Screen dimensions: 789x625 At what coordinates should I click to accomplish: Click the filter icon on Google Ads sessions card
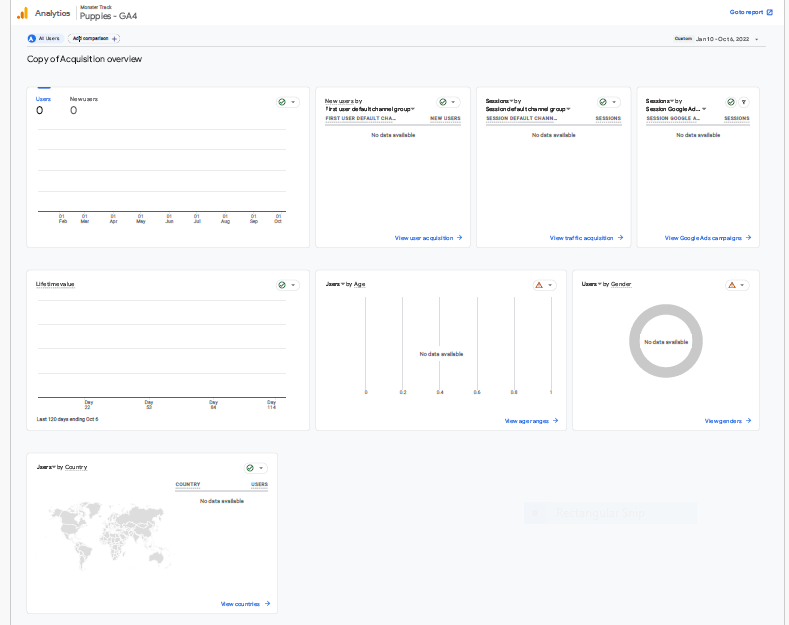tap(743, 102)
